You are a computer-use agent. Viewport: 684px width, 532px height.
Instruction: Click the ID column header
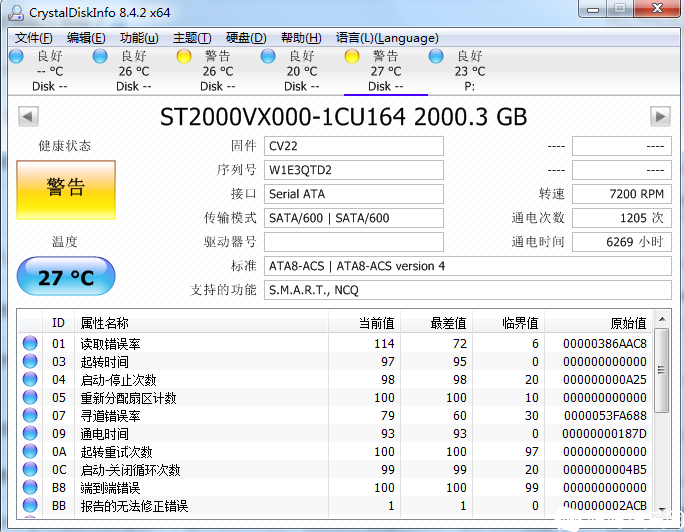tap(58, 323)
